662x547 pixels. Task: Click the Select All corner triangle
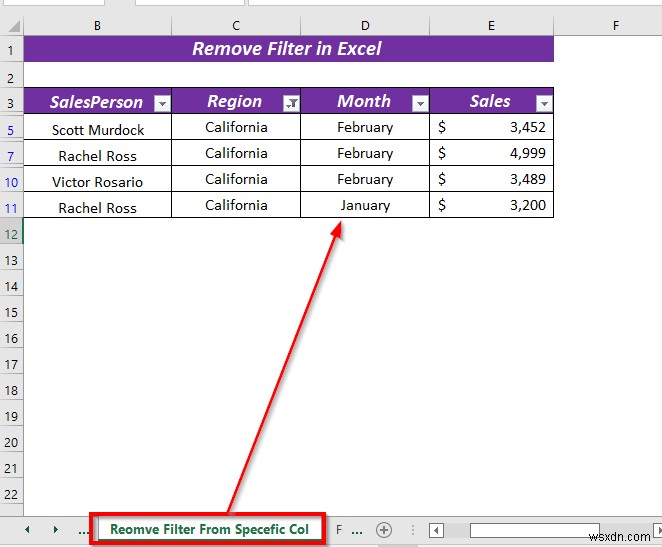click(x=14, y=27)
